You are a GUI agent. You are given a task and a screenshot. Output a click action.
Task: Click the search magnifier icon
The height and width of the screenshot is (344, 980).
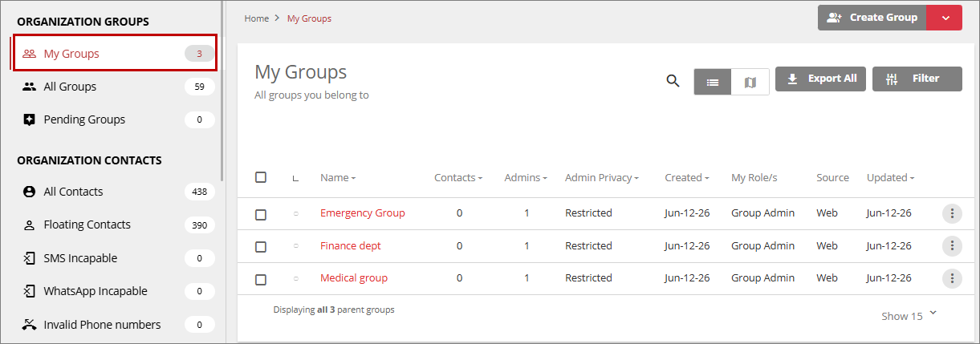673,80
